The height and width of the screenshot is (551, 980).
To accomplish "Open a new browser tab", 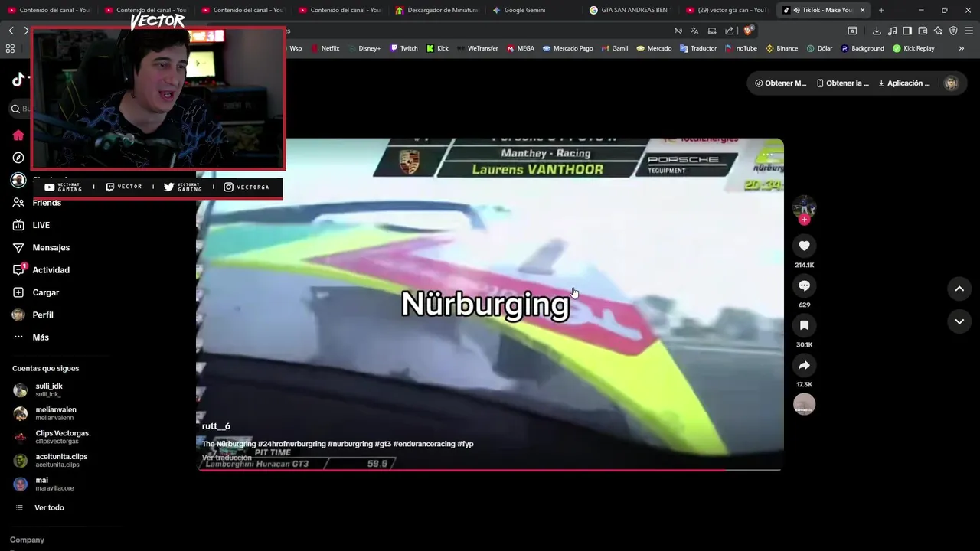I will tap(881, 10).
